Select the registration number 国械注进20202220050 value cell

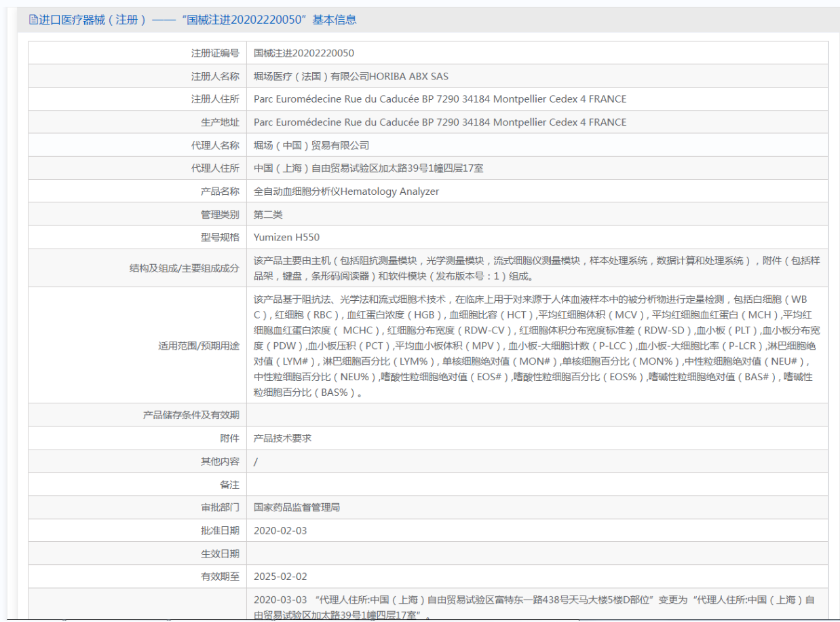click(303, 53)
